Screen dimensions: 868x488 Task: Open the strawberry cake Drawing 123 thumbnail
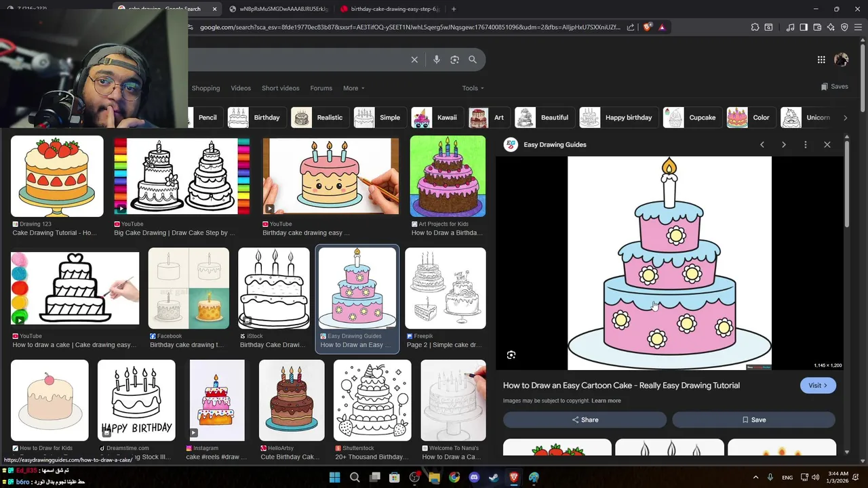[x=57, y=176]
